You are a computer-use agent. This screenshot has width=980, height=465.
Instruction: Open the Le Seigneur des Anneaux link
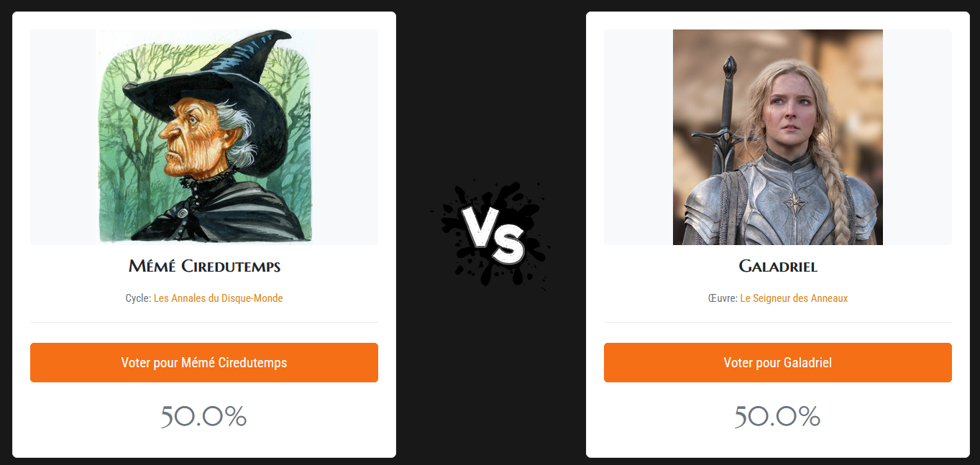click(x=794, y=298)
